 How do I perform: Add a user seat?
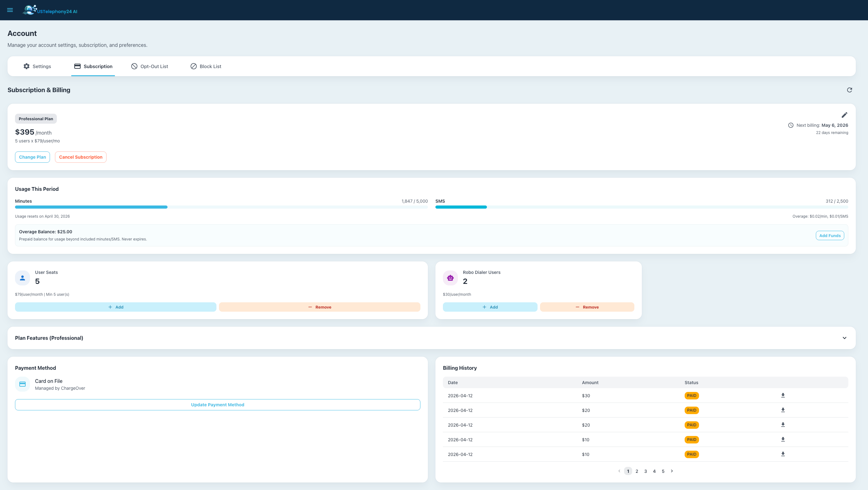click(x=116, y=307)
